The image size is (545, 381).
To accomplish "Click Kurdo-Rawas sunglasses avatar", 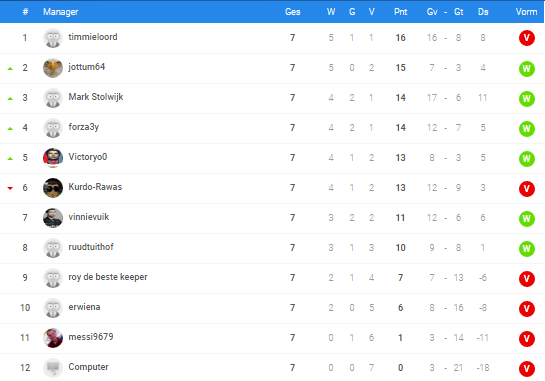I will pos(53,188).
